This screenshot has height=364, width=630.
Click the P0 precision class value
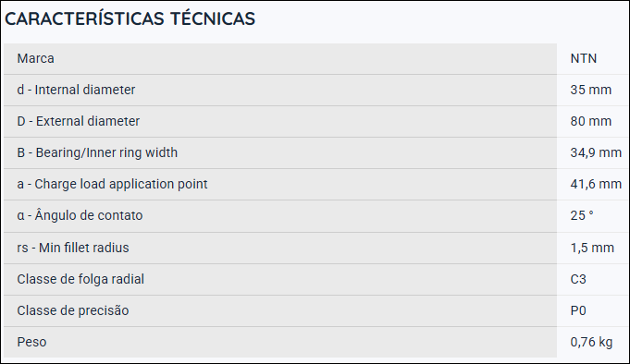coord(578,310)
